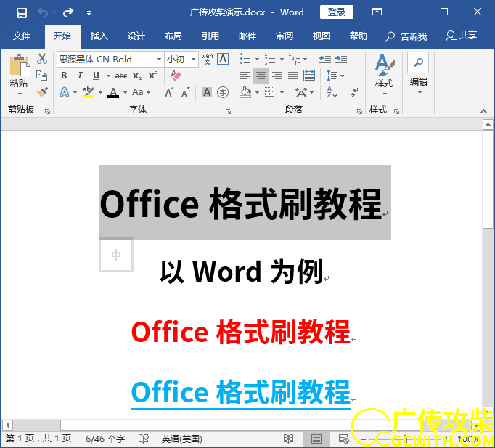The height and width of the screenshot is (448, 495).
Task: Toggle strikethrough abc formatting
Action: (x=121, y=76)
